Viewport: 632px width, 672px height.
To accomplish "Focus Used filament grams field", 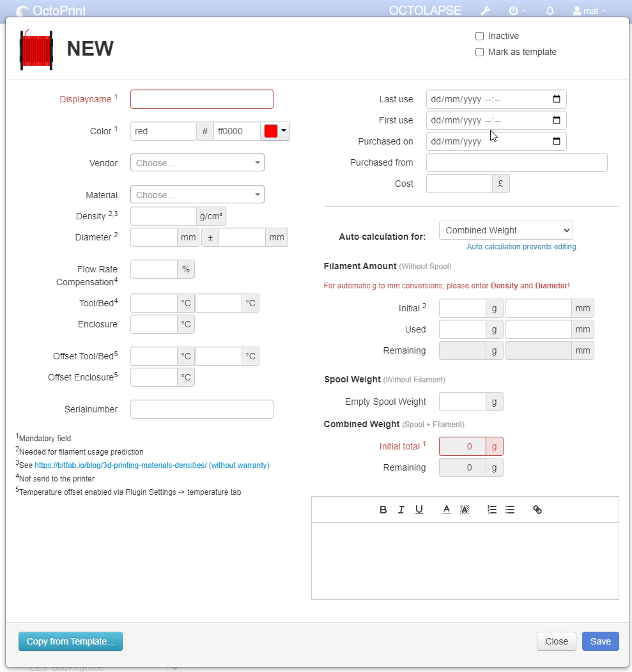I will [x=463, y=329].
